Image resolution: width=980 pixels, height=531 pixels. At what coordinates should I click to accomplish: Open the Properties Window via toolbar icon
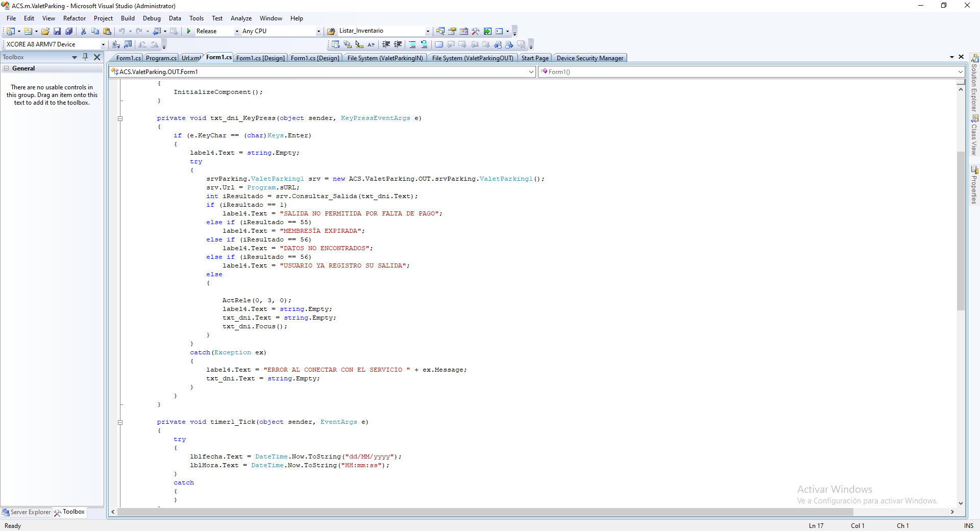tap(452, 31)
